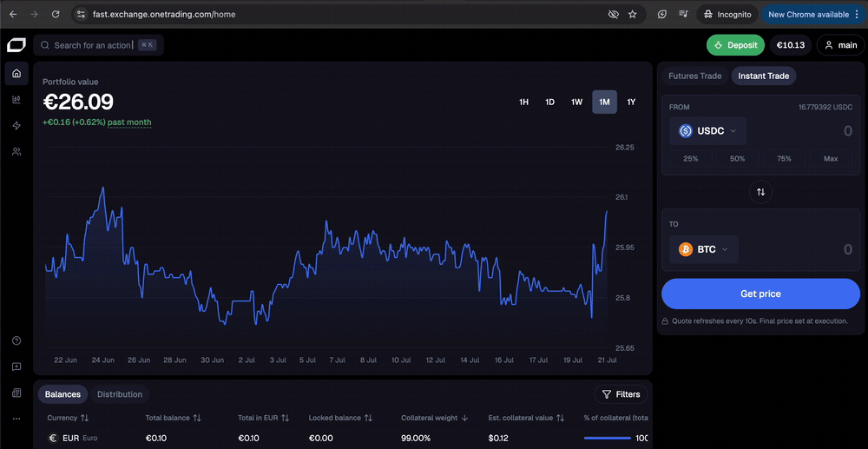This screenshot has width=868, height=449.
Task: Sort by Collateral weight down arrow
Action: (x=465, y=418)
